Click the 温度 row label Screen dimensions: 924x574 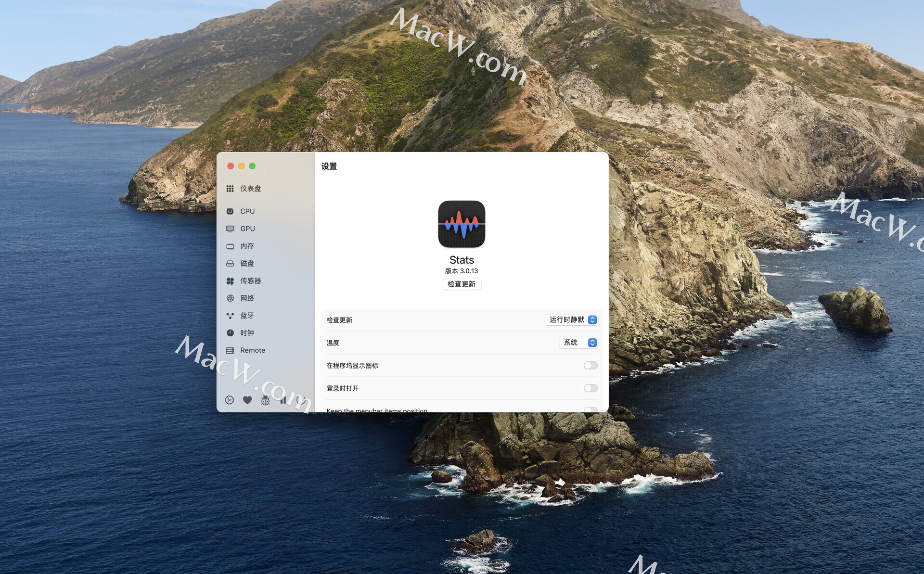tap(333, 343)
